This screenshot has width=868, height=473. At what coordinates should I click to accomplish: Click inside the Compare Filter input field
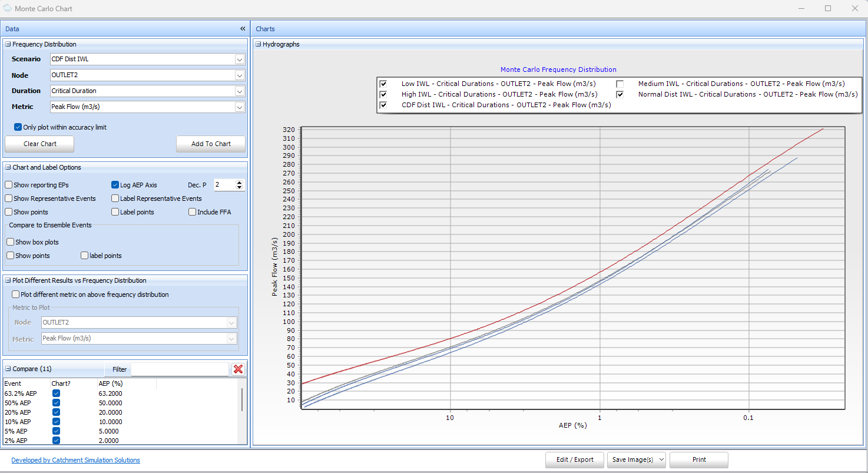click(180, 369)
